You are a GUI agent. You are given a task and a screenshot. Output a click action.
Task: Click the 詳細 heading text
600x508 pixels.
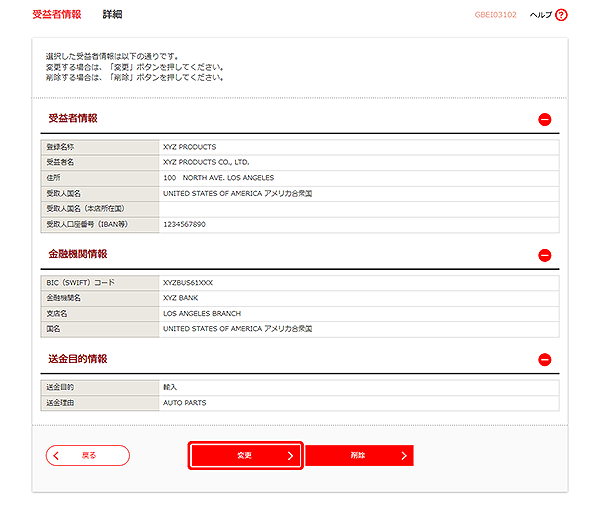pyautogui.click(x=112, y=15)
